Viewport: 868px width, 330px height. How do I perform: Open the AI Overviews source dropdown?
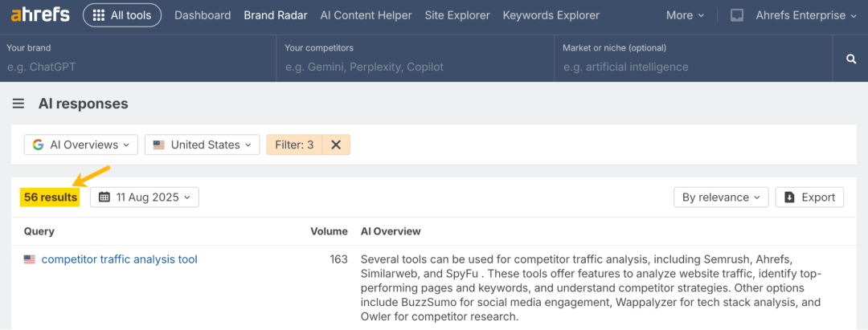81,145
